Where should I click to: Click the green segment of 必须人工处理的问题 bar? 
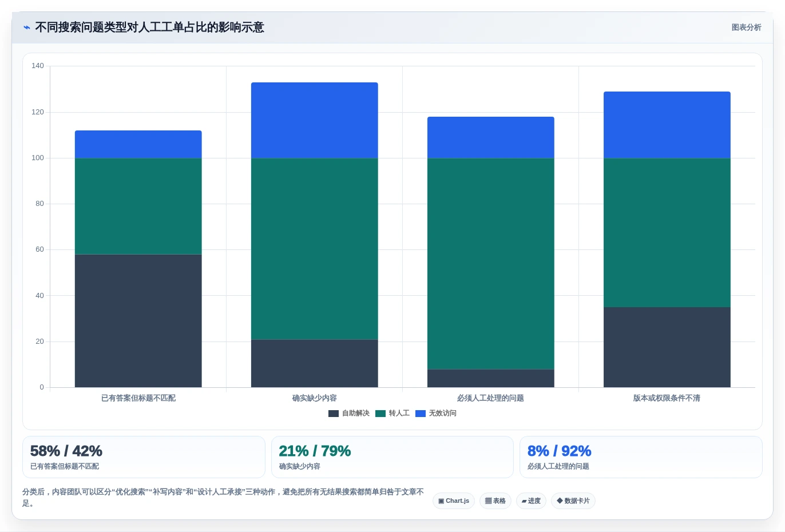491,264
